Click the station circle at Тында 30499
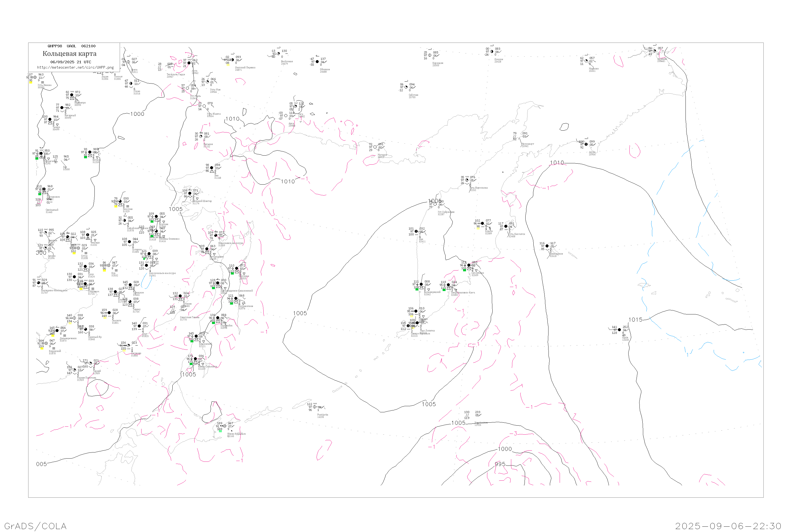 click(50, 119)
